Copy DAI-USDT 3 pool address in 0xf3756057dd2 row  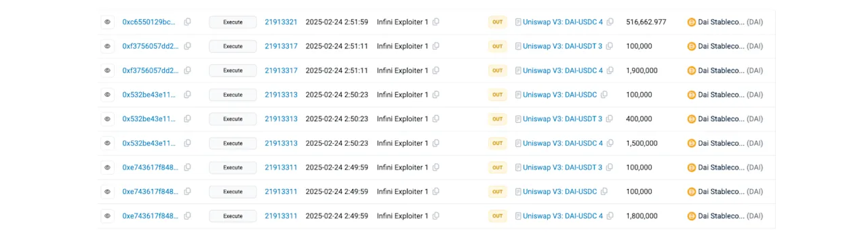610,46
